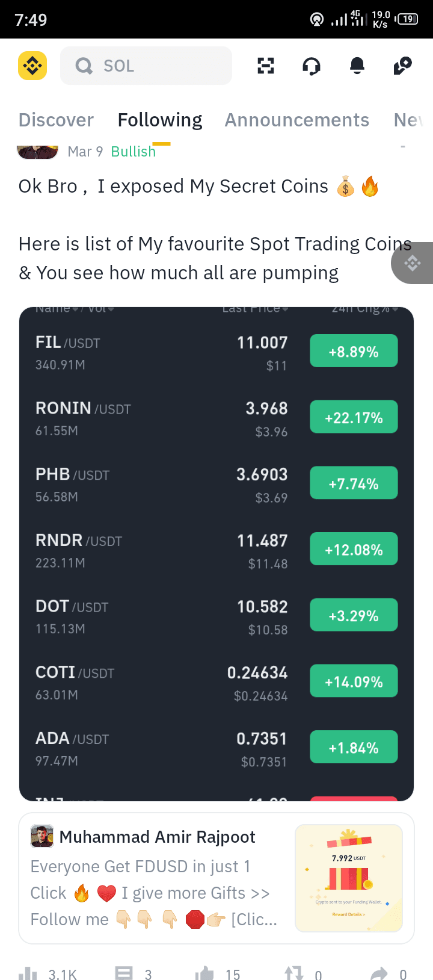The width and height of the screenshot is (433, 980).
Task: Open the QR scan icon
Action: 266,66
